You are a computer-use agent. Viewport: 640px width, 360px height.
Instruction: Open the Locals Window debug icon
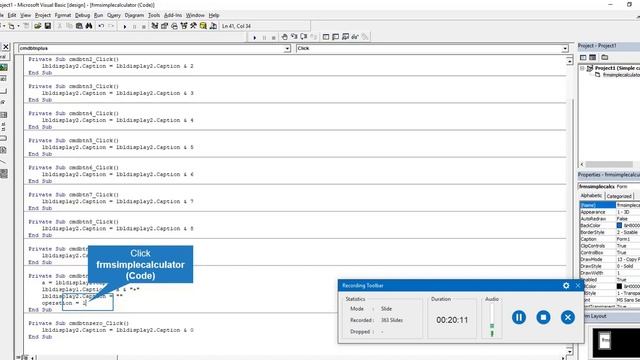(326, 37)
